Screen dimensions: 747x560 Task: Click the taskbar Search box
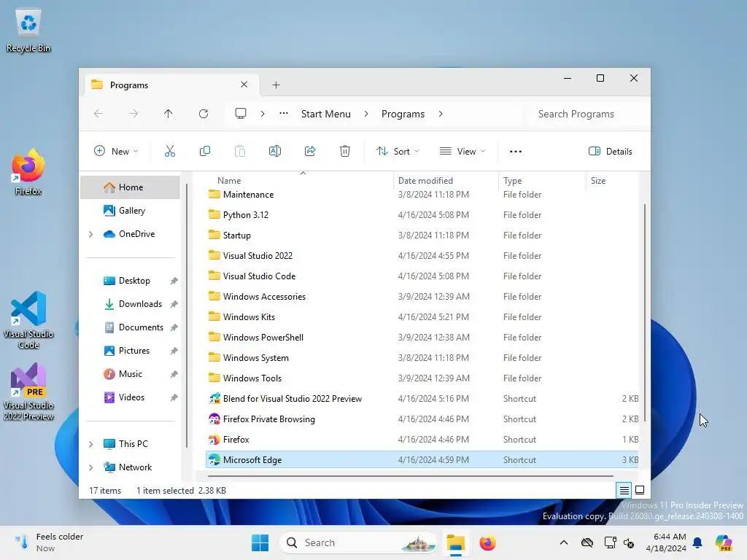pos(358,542)
